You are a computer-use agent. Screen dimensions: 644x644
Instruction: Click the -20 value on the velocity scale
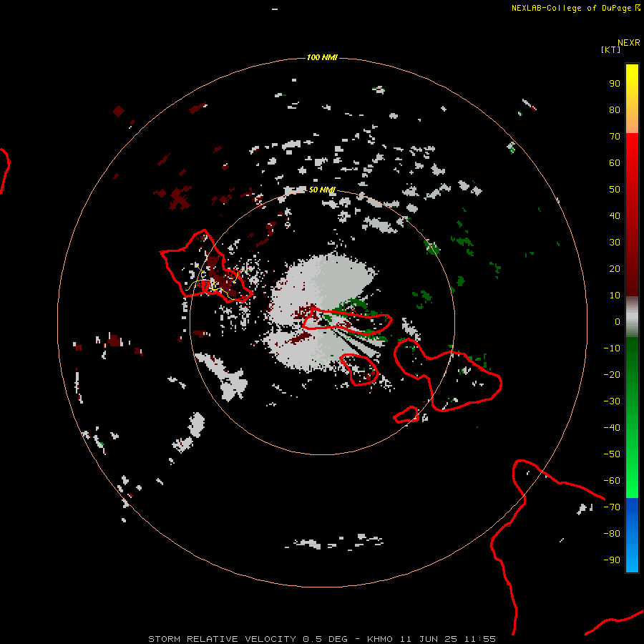click(612, 374)
